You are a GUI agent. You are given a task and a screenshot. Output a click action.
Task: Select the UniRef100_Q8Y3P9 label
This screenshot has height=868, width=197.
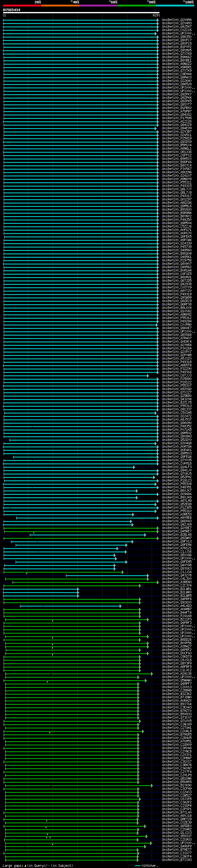click(x=177, y=663)
